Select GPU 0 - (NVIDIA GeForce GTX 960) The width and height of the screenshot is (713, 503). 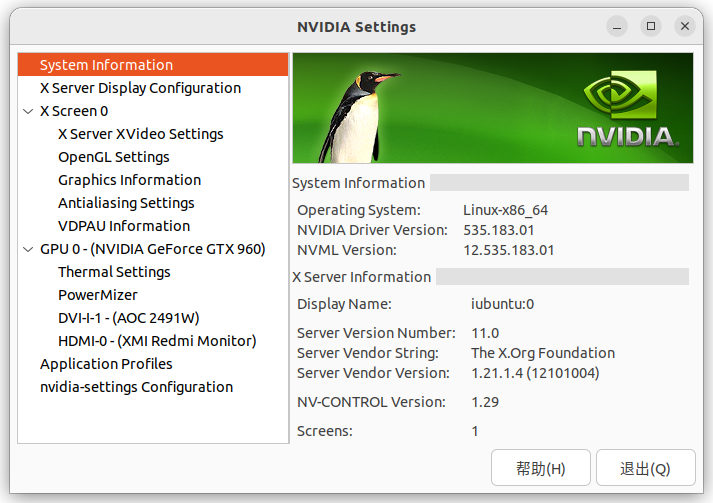153,249
